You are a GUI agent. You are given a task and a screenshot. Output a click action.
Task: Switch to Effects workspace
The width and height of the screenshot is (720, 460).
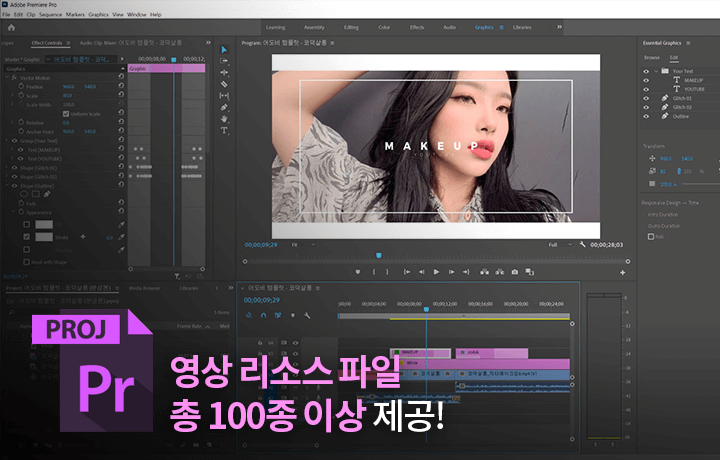click(x=417, y=28)
